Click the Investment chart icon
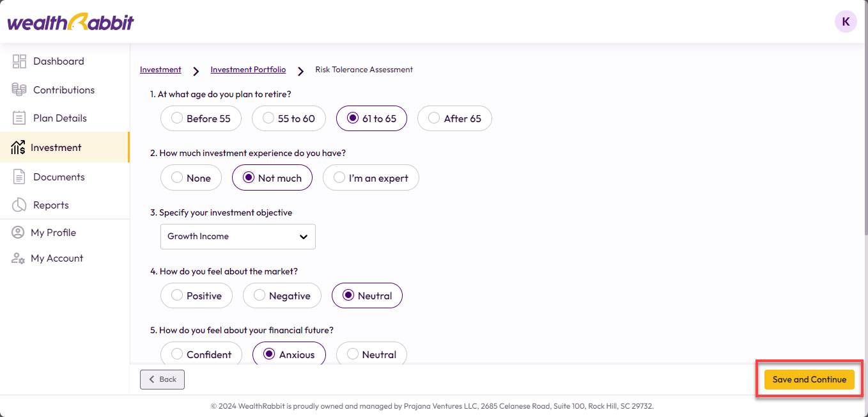868x417 pixels. tap(18, 148)
